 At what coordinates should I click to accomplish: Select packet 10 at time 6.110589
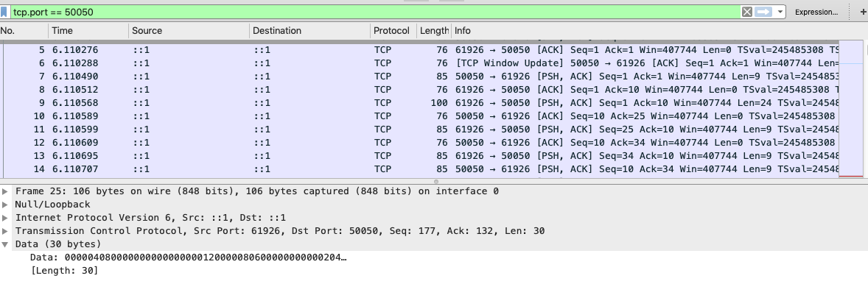[421, 116]
